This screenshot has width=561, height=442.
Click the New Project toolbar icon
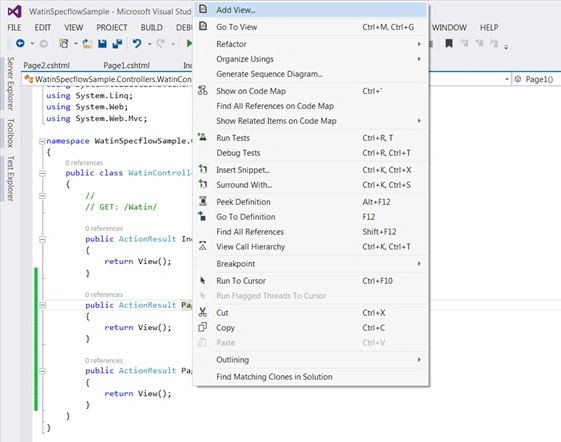pyautogui.click(x=64, y=44)
